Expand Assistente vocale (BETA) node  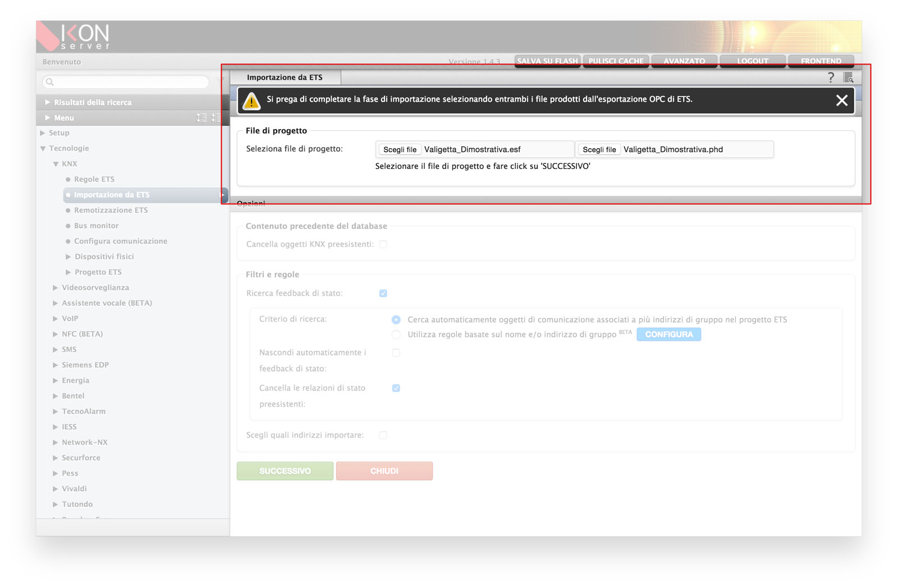point(56,303)
